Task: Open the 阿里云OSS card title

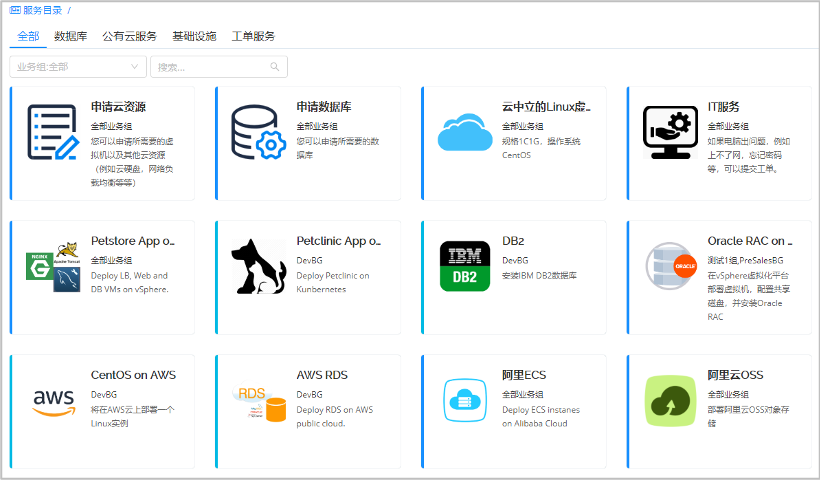Action: tap(735, 375)
